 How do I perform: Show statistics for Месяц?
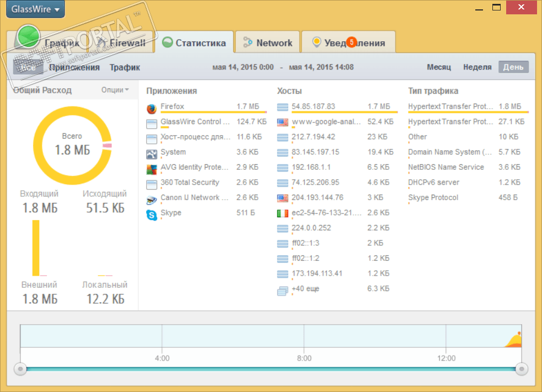tap(439, 67)
